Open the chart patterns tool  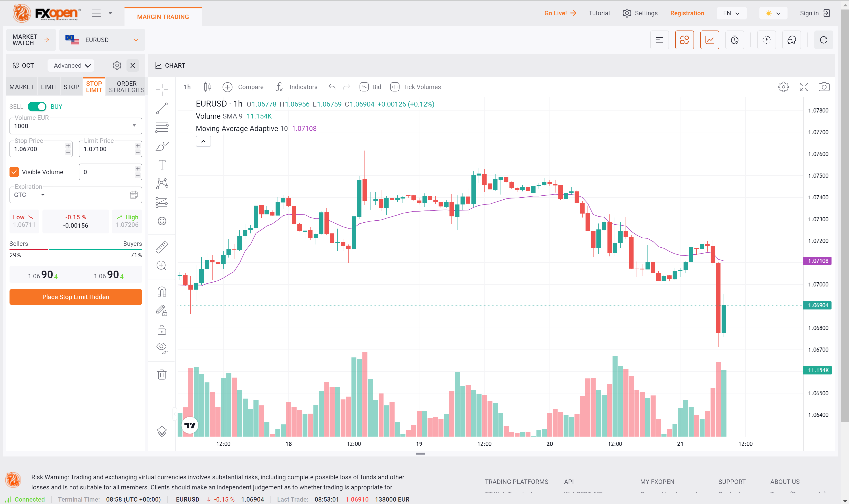(x=162, y=183)
